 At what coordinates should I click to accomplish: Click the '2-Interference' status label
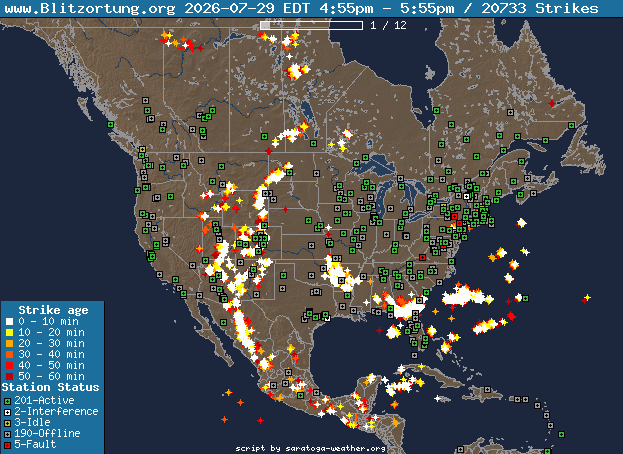[56, 411]
